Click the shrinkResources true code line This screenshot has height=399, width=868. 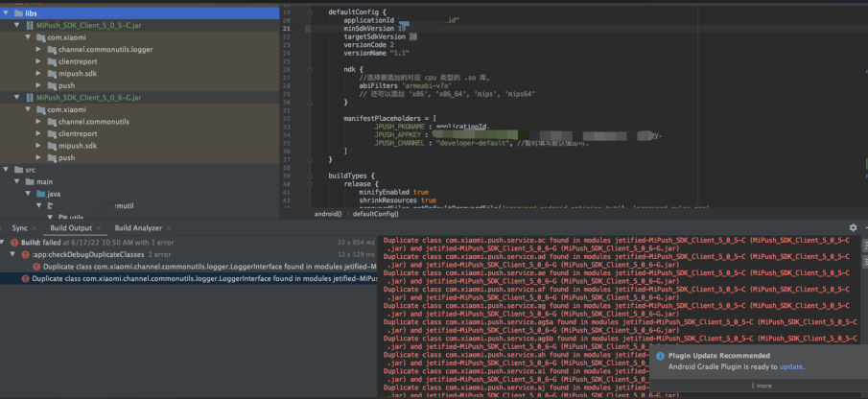coord(397,200)
